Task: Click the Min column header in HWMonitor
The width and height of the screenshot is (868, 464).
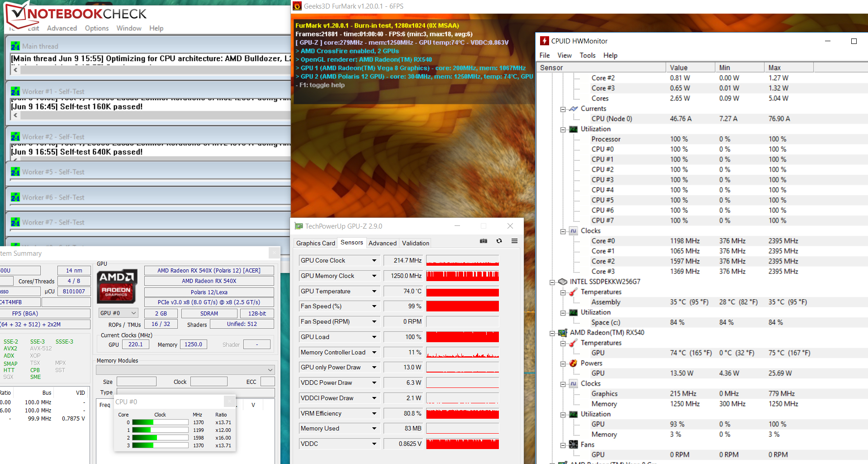Action: pyautogui.click(x=740, y=67)
